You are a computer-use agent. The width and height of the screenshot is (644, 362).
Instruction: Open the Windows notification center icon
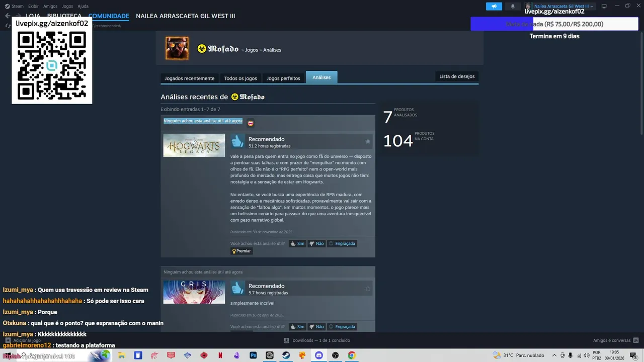pyautogui.click(x=633, y=355)
